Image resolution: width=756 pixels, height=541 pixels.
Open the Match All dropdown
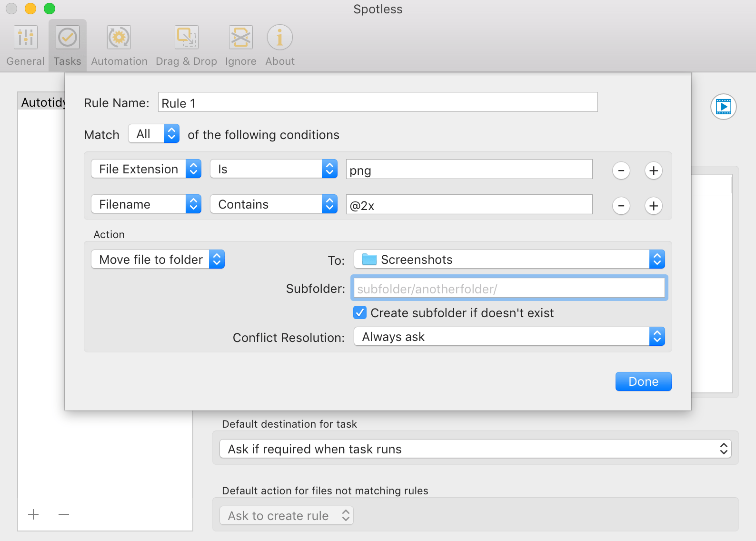154,134
